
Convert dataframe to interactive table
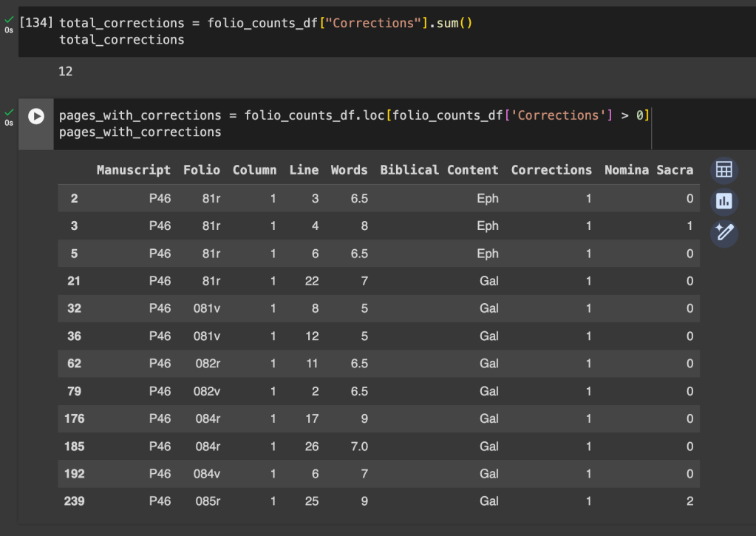[723, 171]
